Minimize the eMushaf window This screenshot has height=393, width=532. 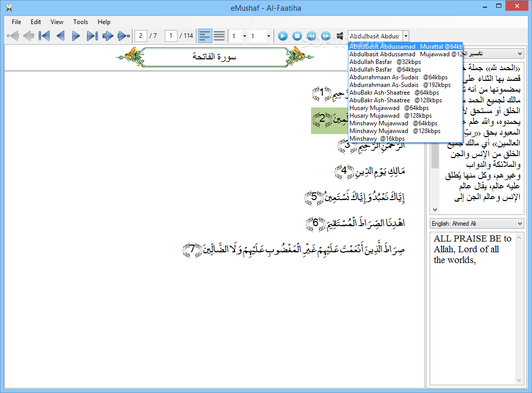[485, 7]
